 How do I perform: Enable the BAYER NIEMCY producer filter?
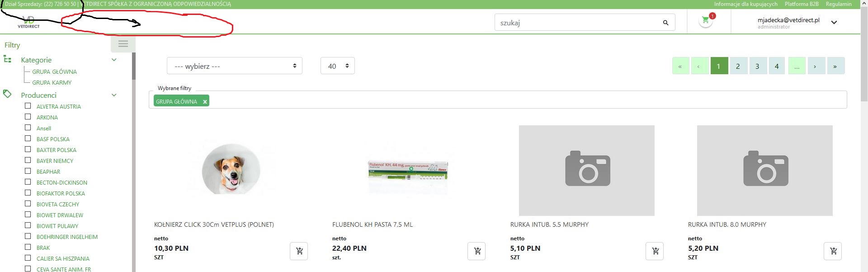tap(28, 160)
